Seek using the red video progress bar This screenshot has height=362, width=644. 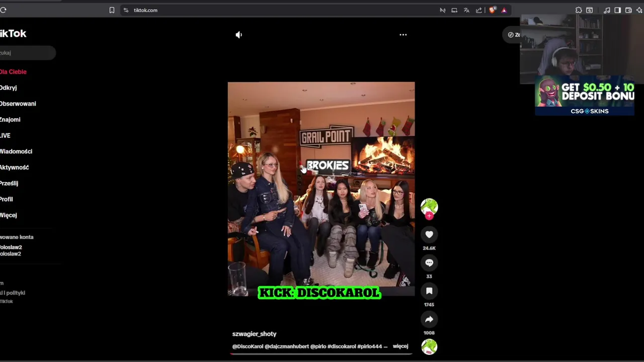click(x=321, y=353)
